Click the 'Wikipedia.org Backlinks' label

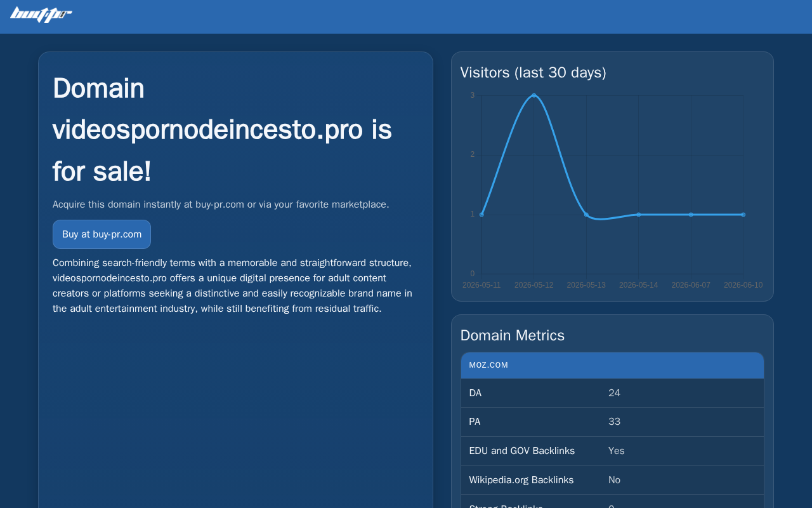click(521, 480)
